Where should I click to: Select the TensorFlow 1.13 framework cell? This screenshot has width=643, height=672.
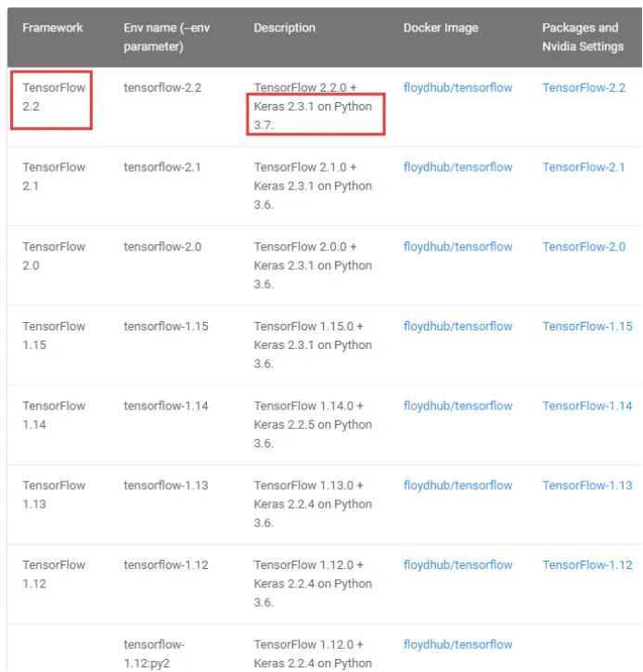[x=54, y=495]
